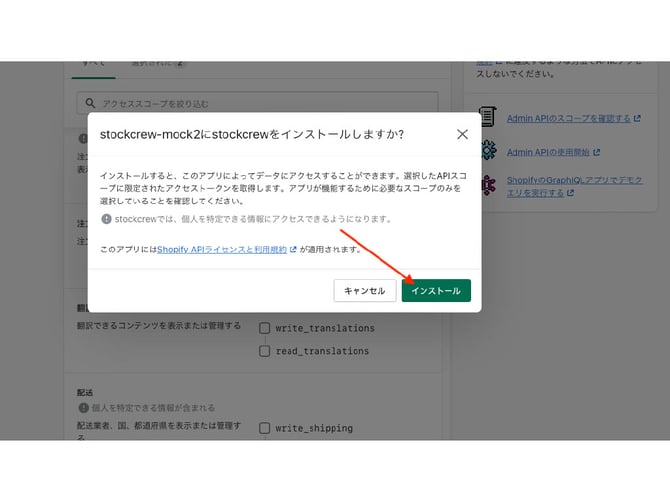
Task: Select the dialog title stockcrew-mock2にstockcrew
Action: [252, 134]
